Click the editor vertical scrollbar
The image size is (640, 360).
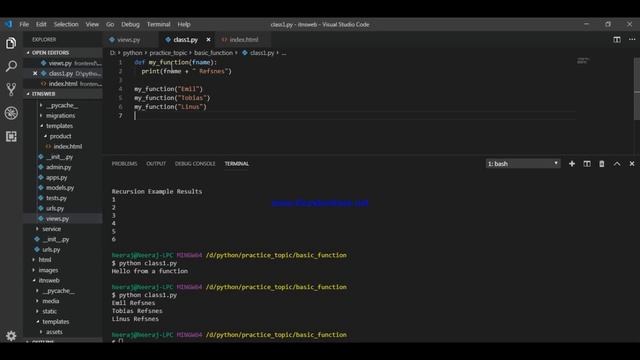pos(637,89)
